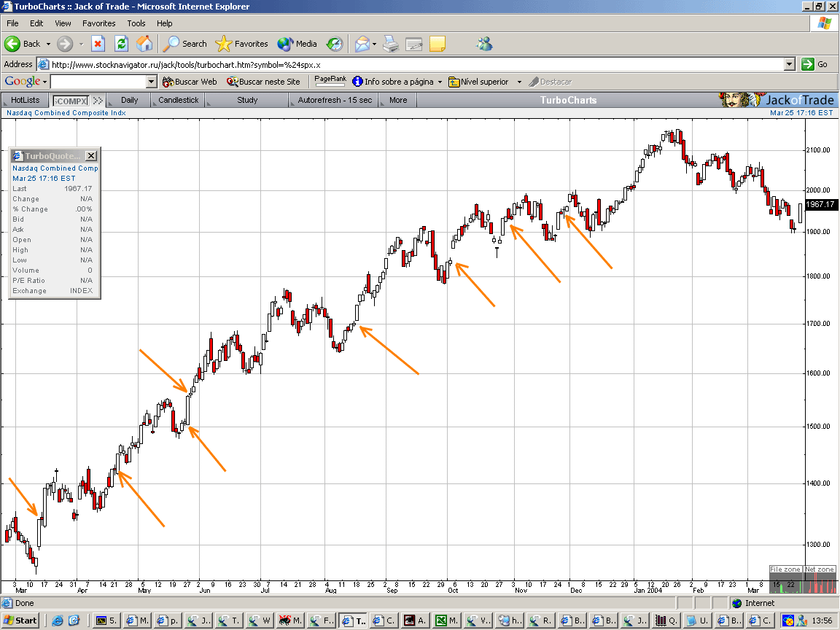Image resolution: width=840 pixels, height=630 pixels.
Task: Open Buscar Web on the Google toolbar
Action: 190,82
